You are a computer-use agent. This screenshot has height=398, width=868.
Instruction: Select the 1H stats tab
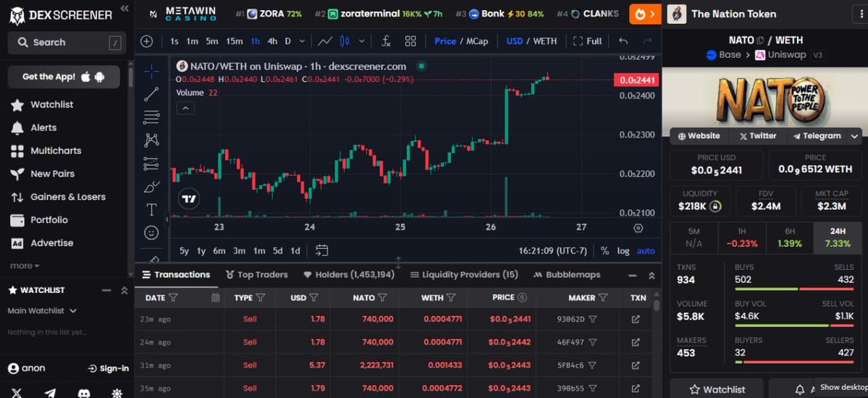pos(742,238)
